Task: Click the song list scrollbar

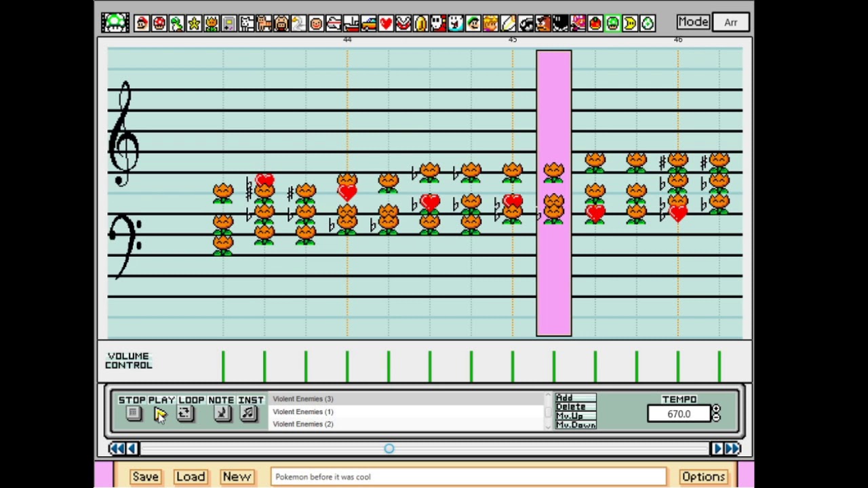Action: pyautogui.click(x=547, y=411)
